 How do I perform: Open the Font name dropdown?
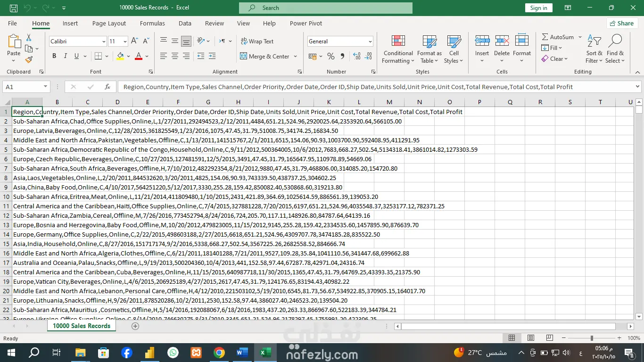point(104,41)
